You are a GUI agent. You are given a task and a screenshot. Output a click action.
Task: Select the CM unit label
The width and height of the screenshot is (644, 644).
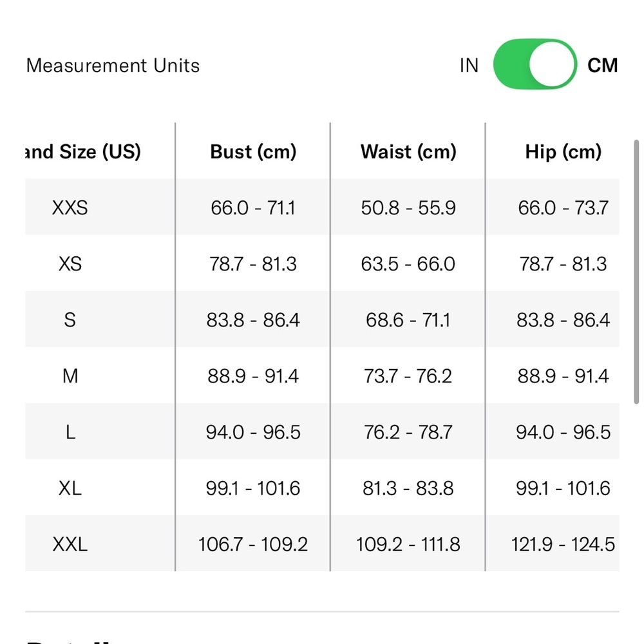tap(602, 66)
